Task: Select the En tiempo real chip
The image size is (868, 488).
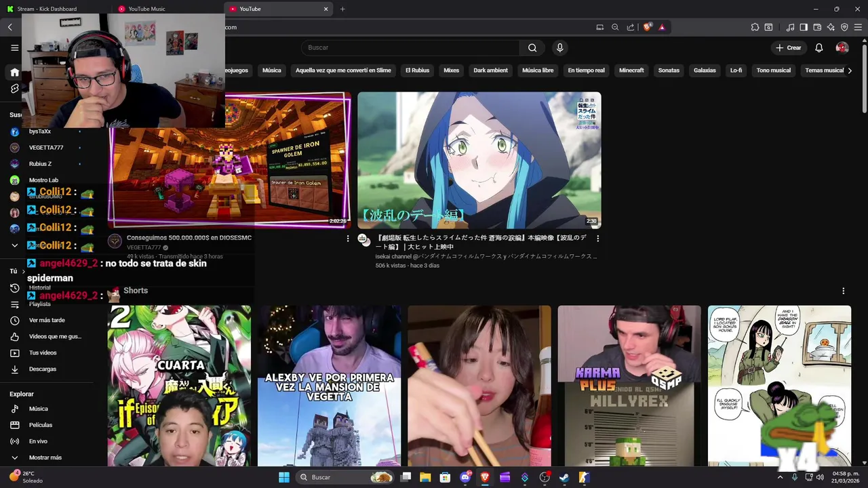Action: click(x=586, y=70)
